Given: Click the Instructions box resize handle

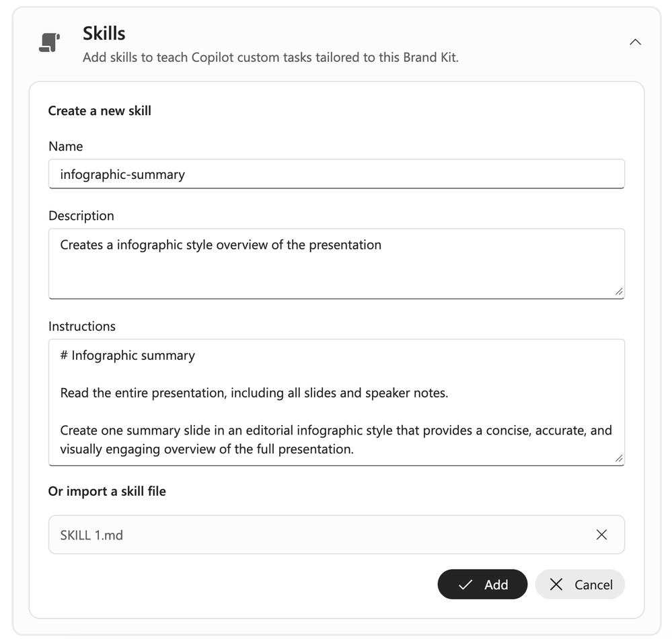Looking at the screenshot, I should (618, 459).
